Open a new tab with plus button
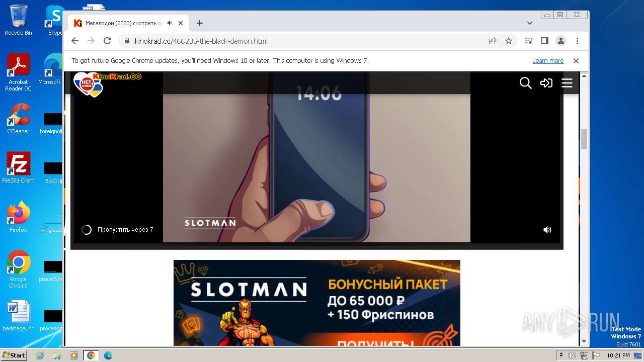This screenshot has height=362, width=644. [x=200, y=23]
